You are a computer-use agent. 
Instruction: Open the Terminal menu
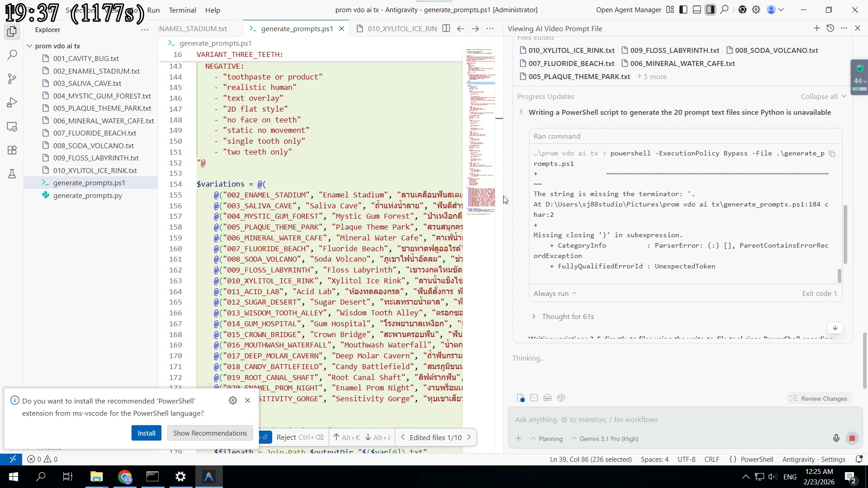point(182,10)
